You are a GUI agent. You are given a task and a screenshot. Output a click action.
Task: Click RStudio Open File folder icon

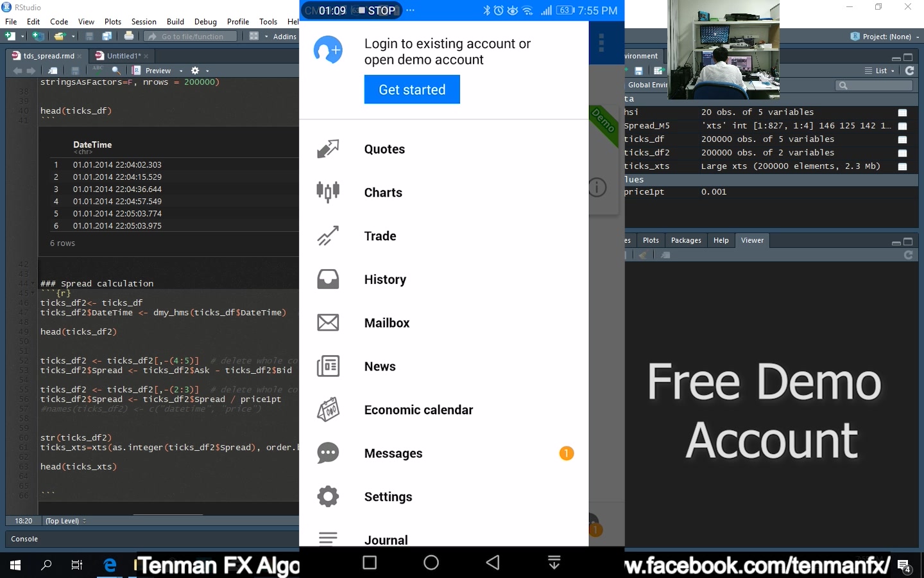pos(60,36)
